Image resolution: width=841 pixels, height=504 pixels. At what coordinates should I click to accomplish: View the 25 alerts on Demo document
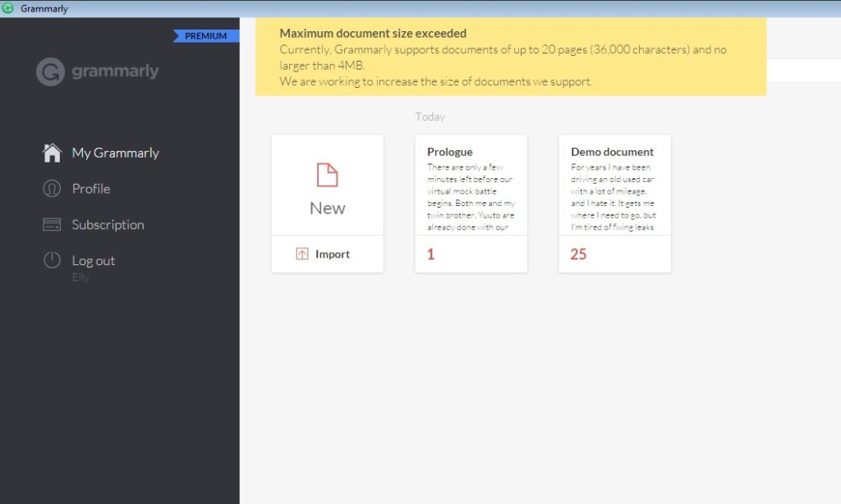[x=577, y=255]
